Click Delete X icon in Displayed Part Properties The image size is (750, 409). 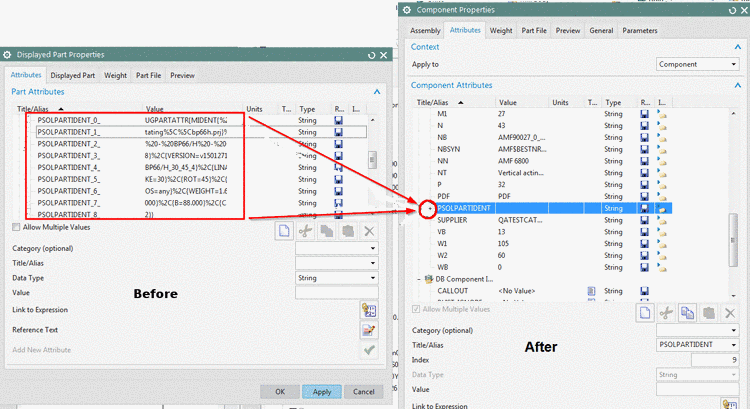[369, 231]
